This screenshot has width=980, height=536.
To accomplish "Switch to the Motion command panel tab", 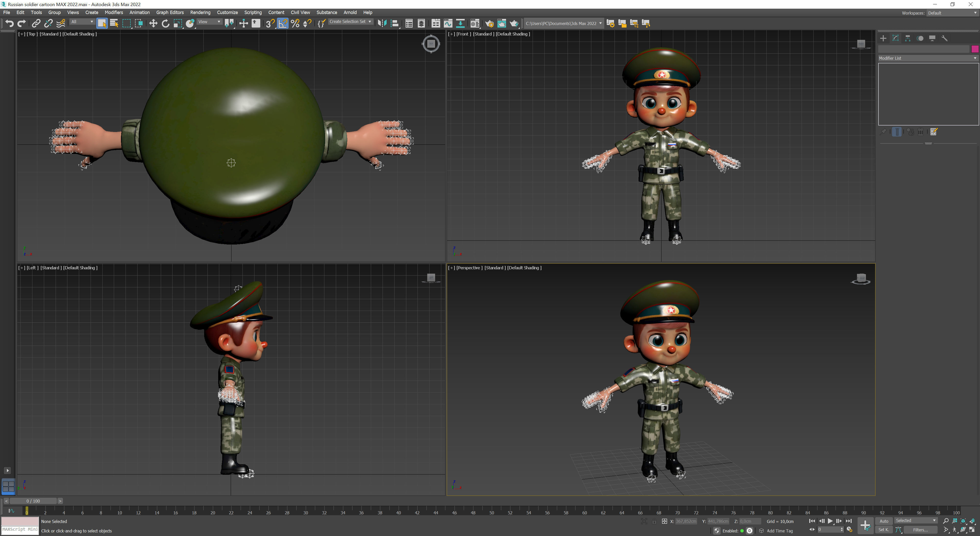I will pos(920,38).
